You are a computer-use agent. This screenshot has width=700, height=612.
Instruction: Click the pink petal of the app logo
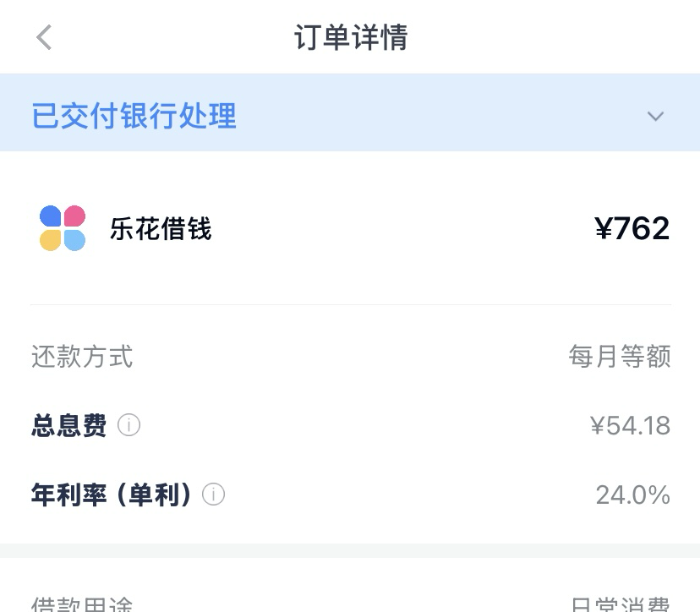[x=74, y=216]
